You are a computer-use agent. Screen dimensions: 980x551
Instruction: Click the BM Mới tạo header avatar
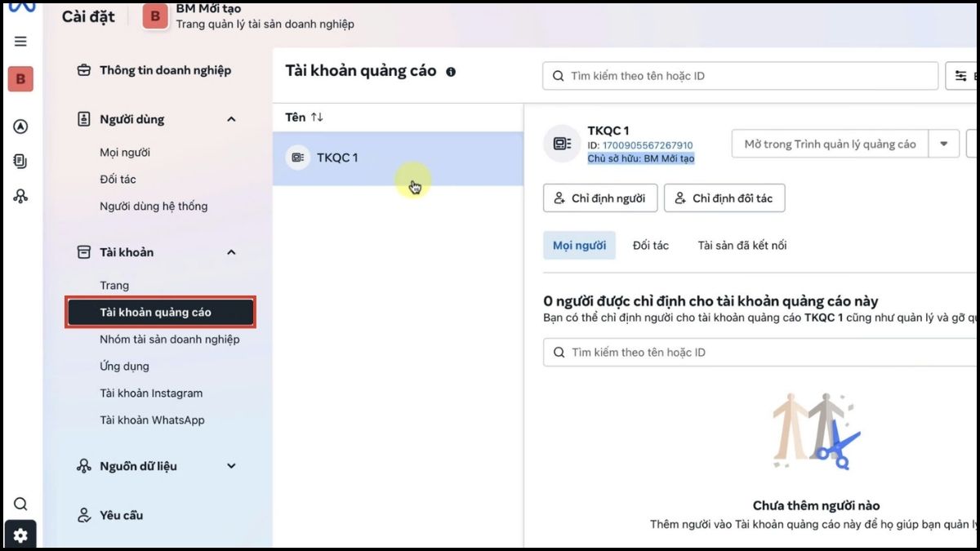click(x=155, y=16)
